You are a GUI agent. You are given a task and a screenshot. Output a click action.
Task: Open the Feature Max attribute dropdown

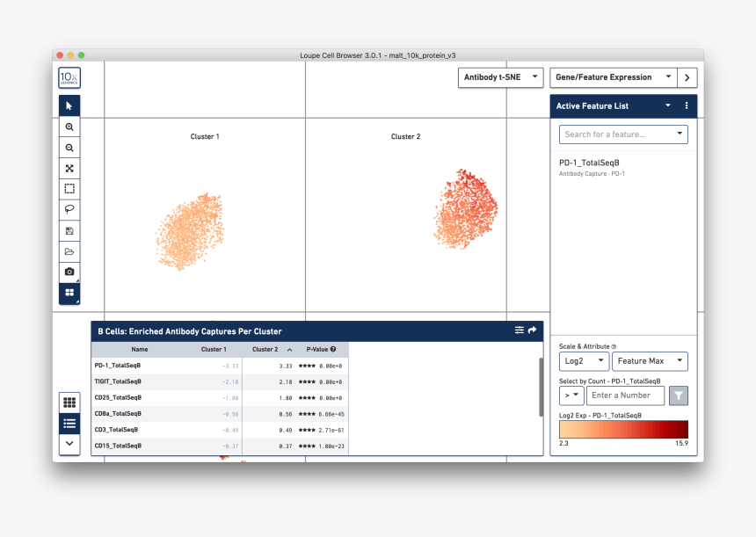coord(650,361)
